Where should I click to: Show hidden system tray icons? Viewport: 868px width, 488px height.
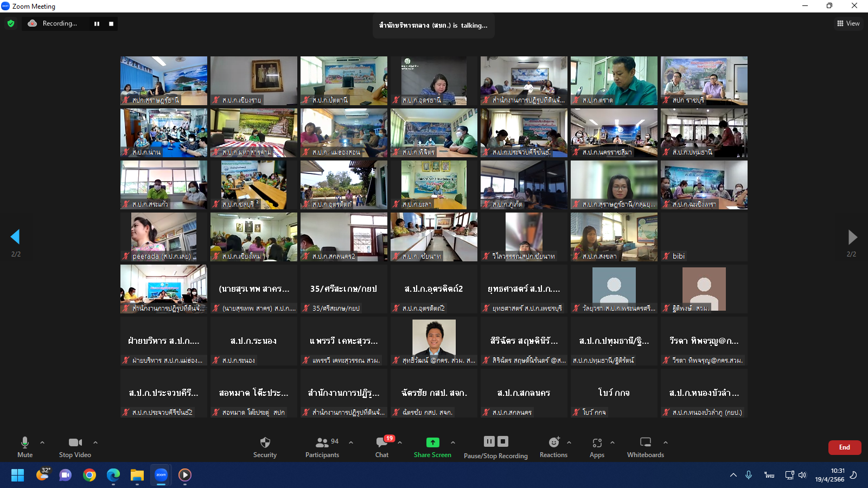[733, 475]
